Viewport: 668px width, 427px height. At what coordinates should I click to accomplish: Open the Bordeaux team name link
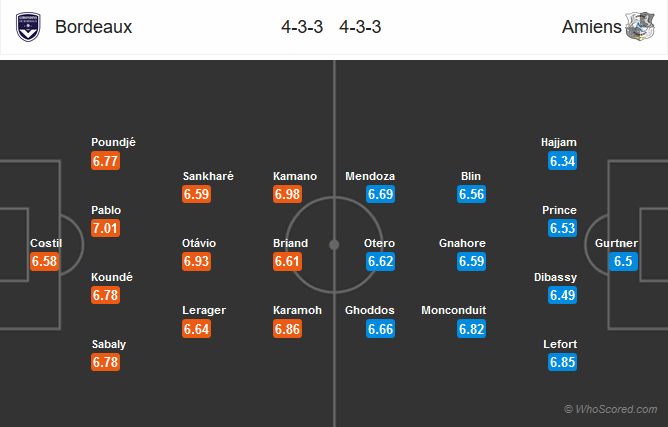93,27
